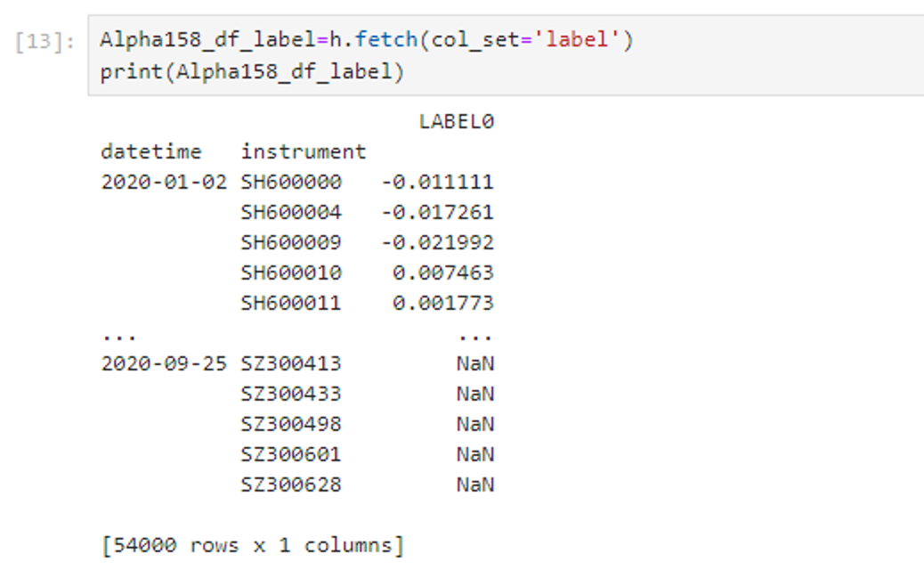This screenshot has height=570, width=924.
Task: Click the LABEL0 column header
Action: (456, 122)
